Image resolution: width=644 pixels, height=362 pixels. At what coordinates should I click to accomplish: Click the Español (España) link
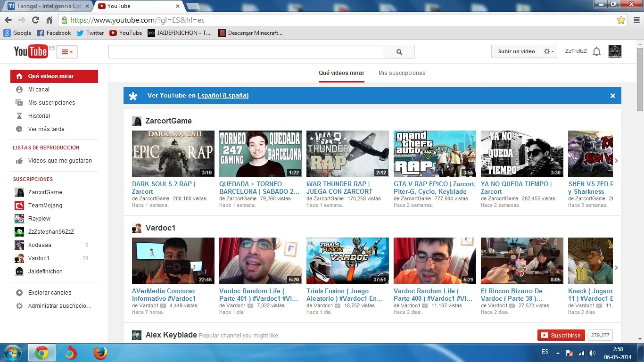[x=223, y=95]
